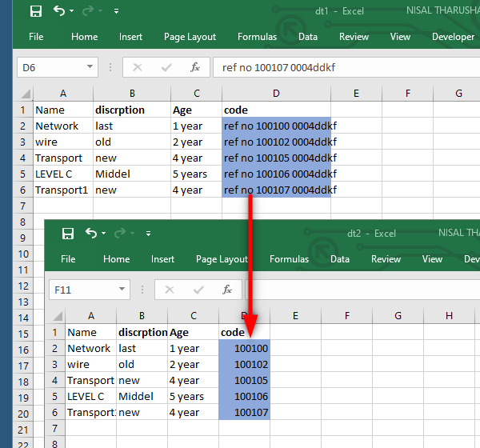The width and height of the screenshot is (480, 448).
Task: Click dt1 header cell 'discrption'
Action: [132, 110]
